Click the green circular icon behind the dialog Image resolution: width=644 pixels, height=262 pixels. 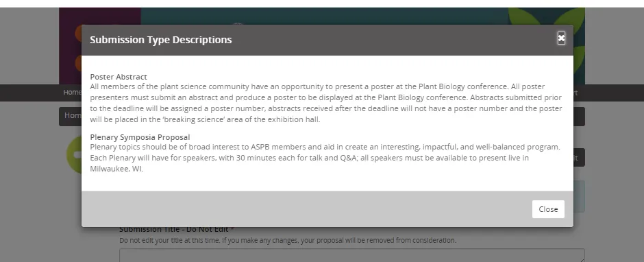coord(75,155)
